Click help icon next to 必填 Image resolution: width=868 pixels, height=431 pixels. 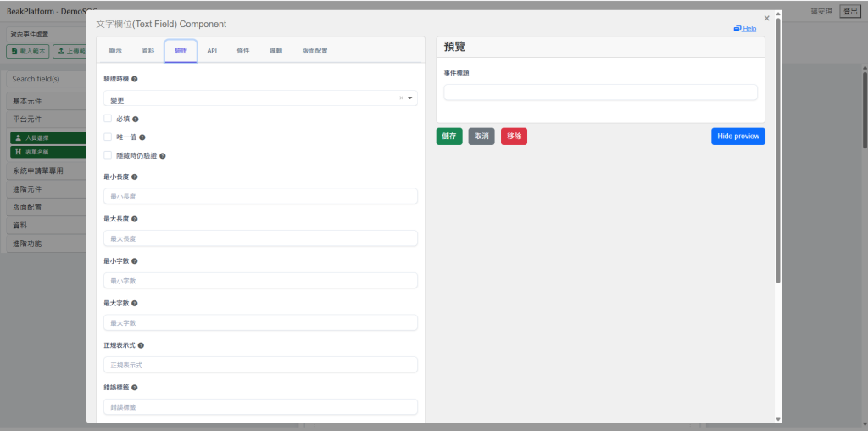tap(136, 119)
